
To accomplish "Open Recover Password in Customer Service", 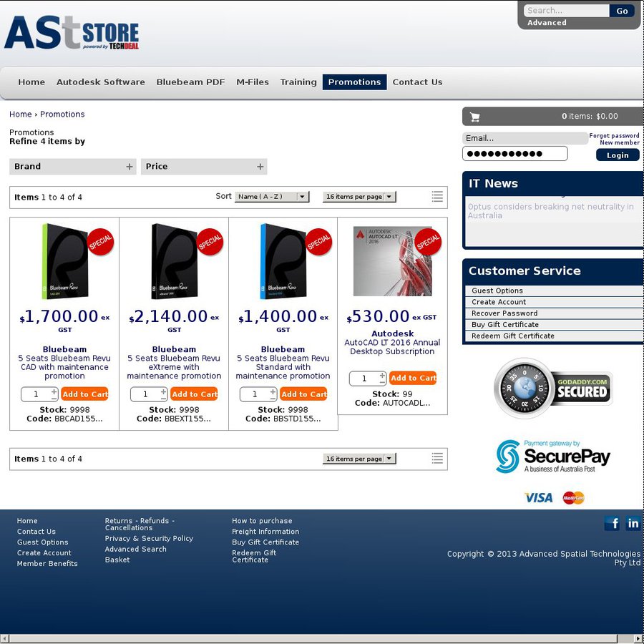I will pos(504,313).
